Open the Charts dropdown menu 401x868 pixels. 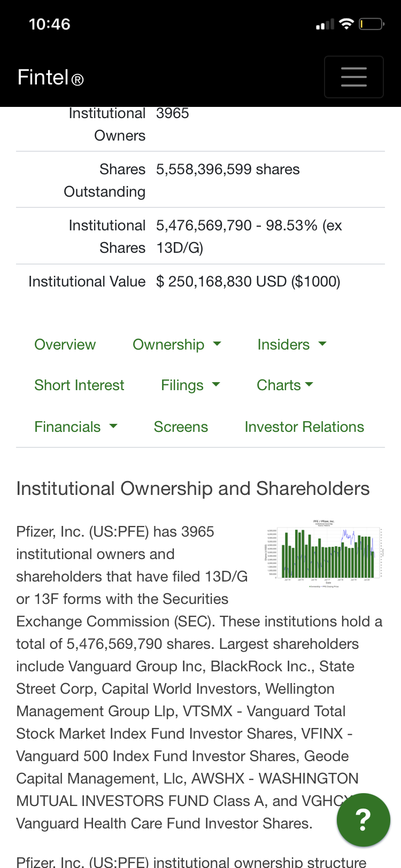284,385
